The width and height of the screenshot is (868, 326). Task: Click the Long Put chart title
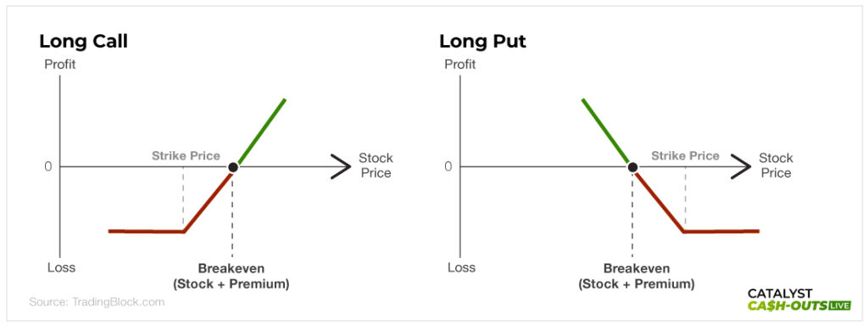pos(482,42)
